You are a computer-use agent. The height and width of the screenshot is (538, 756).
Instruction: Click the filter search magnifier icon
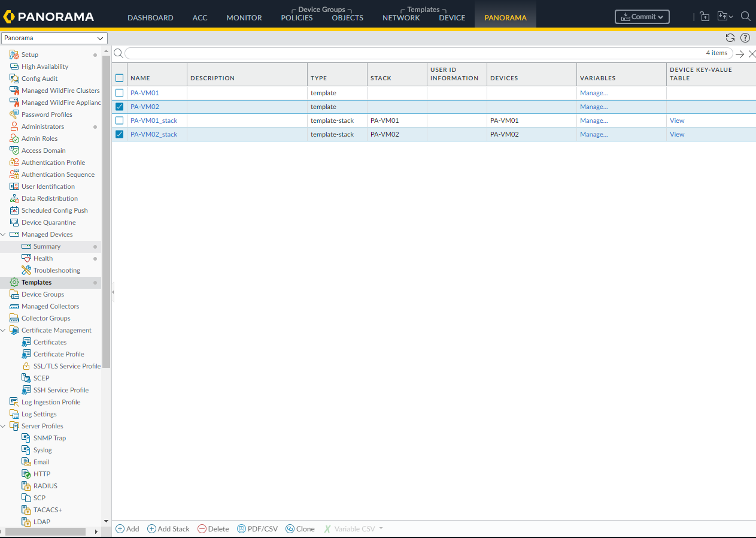tap(119, 53)
